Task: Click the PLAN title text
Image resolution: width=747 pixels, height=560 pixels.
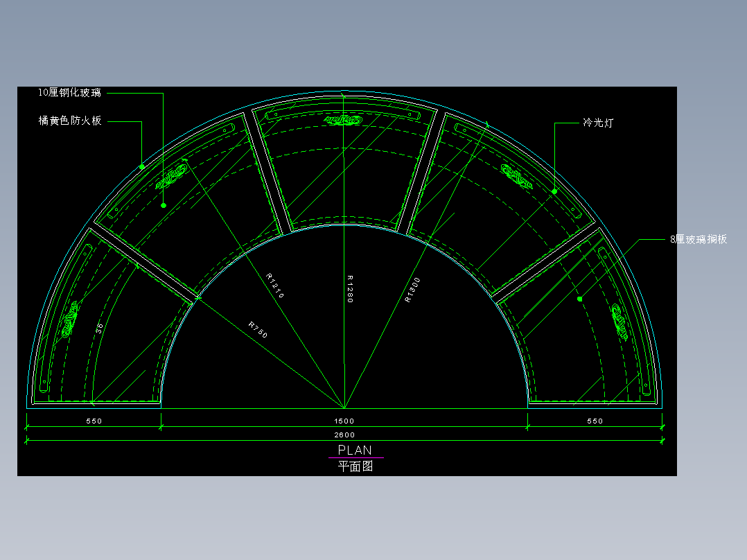Action: point(355,450)
